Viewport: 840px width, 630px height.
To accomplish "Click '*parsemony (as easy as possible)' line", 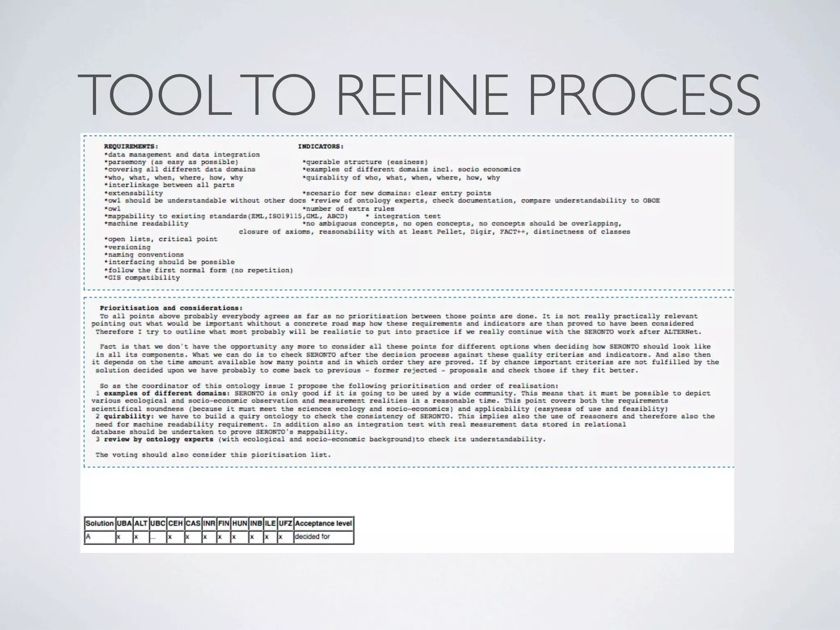I will [171, 162].
